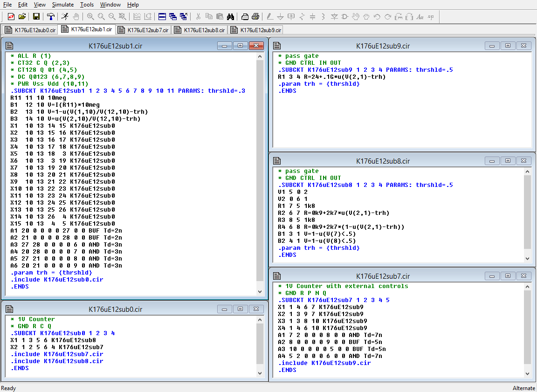Image resolution: width=537 pixels, height=392 pixels.
Task: Cascade the windows using the cascade icon
Action: 173,17
